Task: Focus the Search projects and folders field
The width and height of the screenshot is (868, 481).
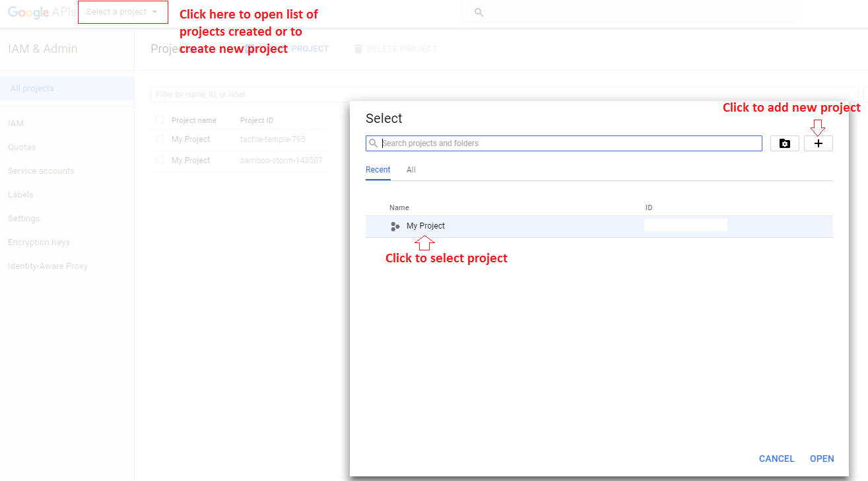Action: coord(564,143)
